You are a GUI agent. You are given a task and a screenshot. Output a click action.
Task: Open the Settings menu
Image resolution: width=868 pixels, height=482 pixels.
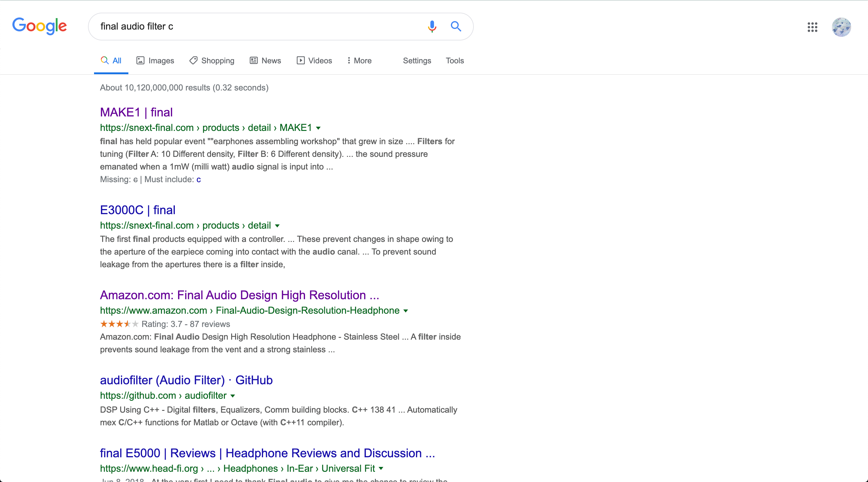(x=417, y=61)
